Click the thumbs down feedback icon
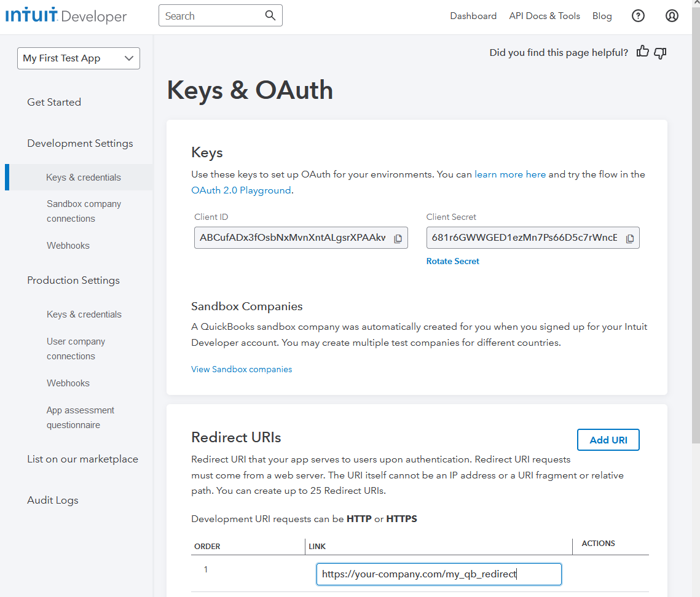700x597 pixels. [660, 53]
